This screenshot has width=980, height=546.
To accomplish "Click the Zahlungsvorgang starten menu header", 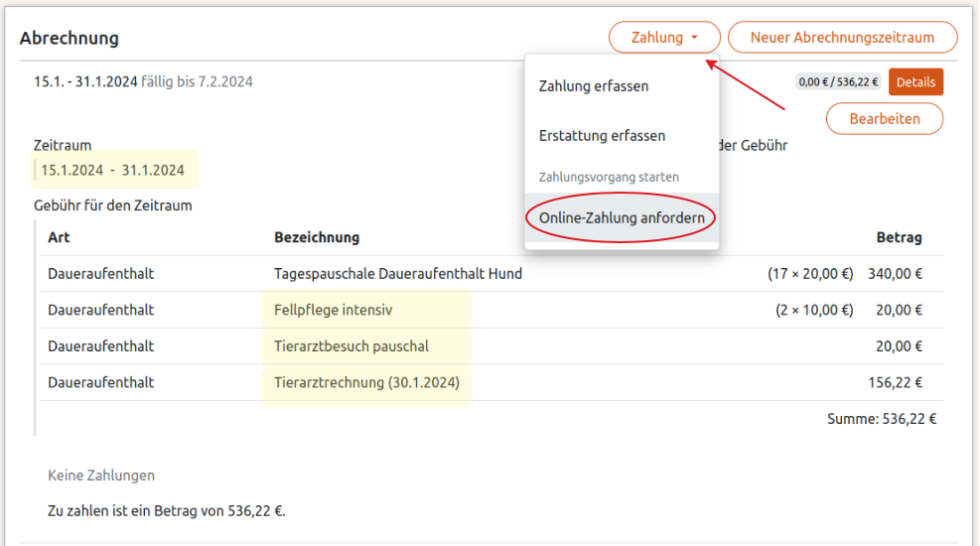I will 609,177.
